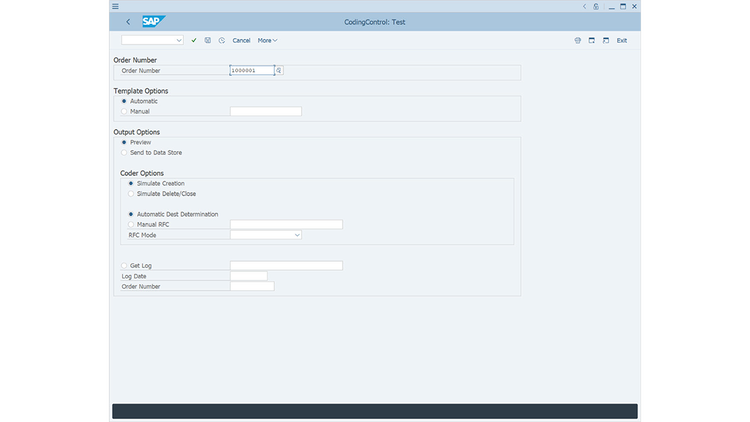Click the 'Coder Options' heading text

142,173
